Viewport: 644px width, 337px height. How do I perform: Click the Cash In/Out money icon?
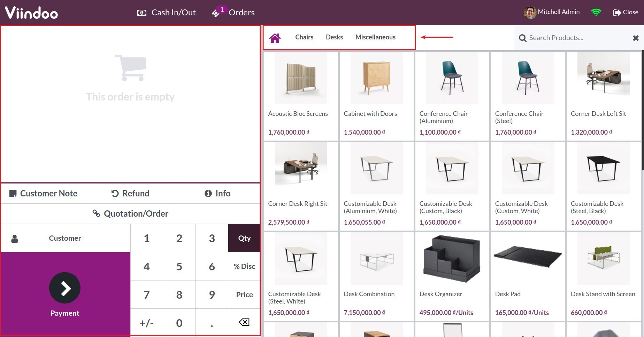142,13
